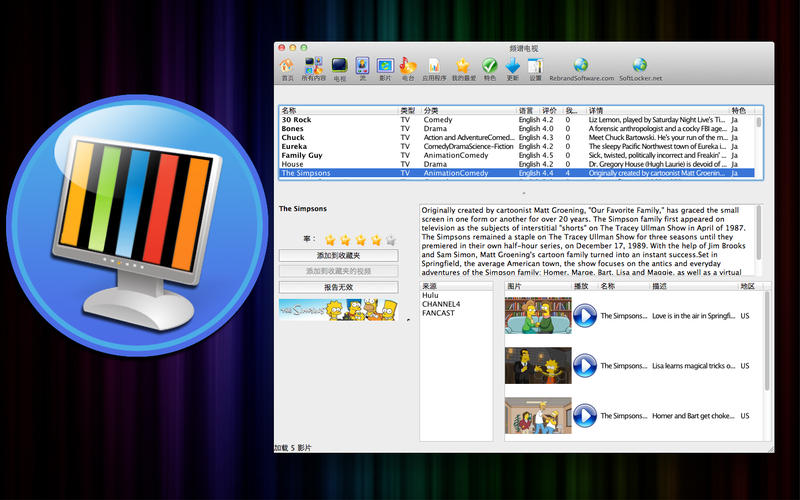The image size is (800, 500).
Task: Click the 播放 column header in episodes
Action: click(x=585, y=286)
